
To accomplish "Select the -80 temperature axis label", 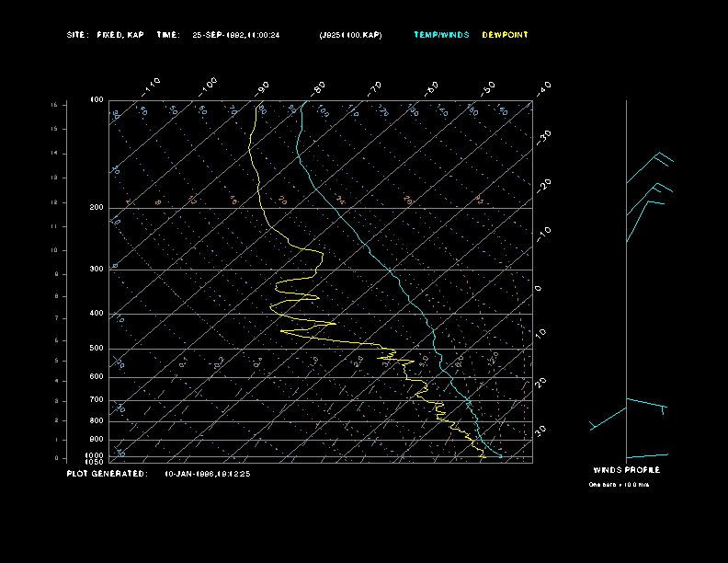I will [319, 87].
